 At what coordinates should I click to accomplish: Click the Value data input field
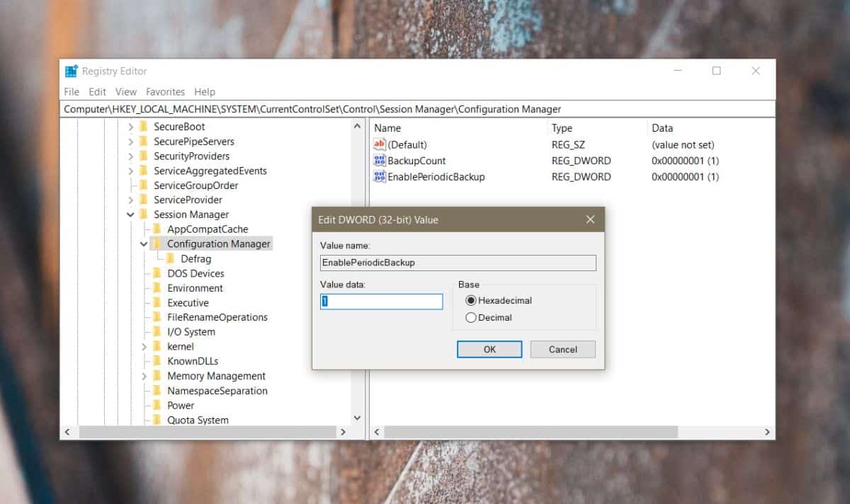pos(382,302)
